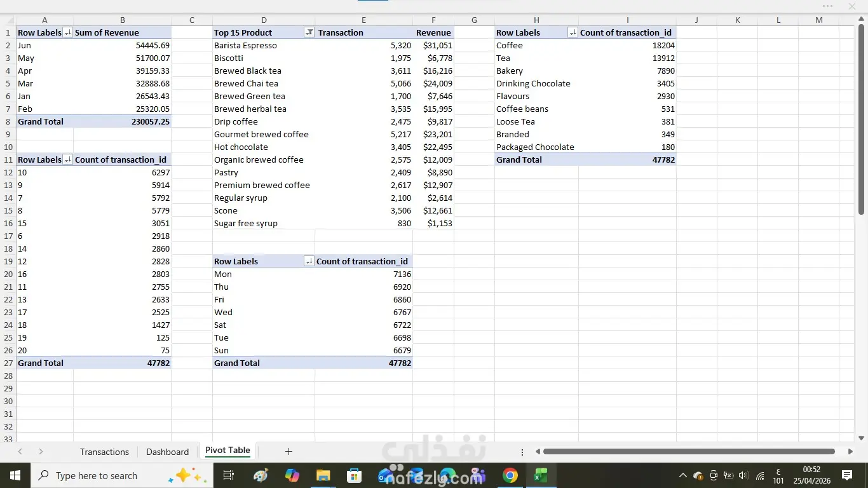Select the Sum of Revenue header cell
The image size is (868, 488).
point(122,32)
